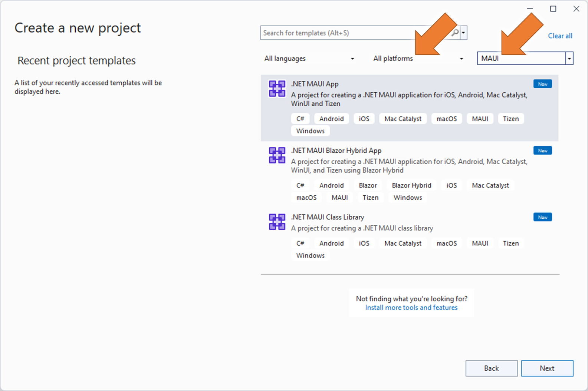Select the .NET MAUI Class Library title
This screenshot has height=391, width=588.
(x=328, y=217)
